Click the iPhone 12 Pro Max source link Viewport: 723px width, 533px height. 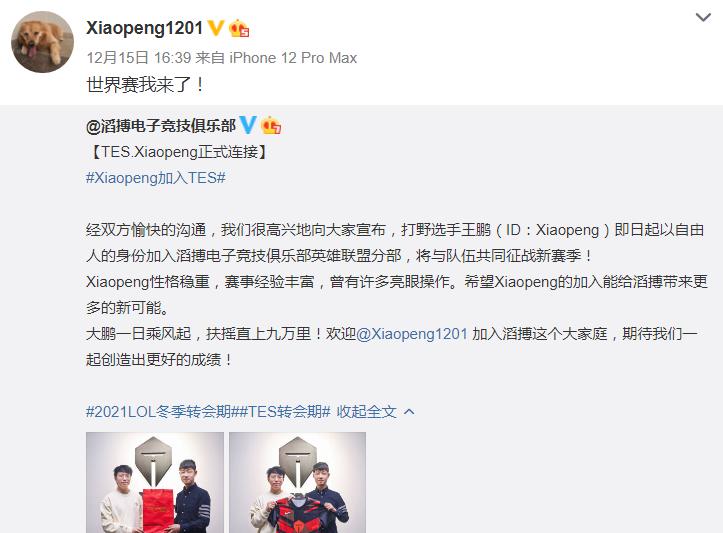(293, 58)
